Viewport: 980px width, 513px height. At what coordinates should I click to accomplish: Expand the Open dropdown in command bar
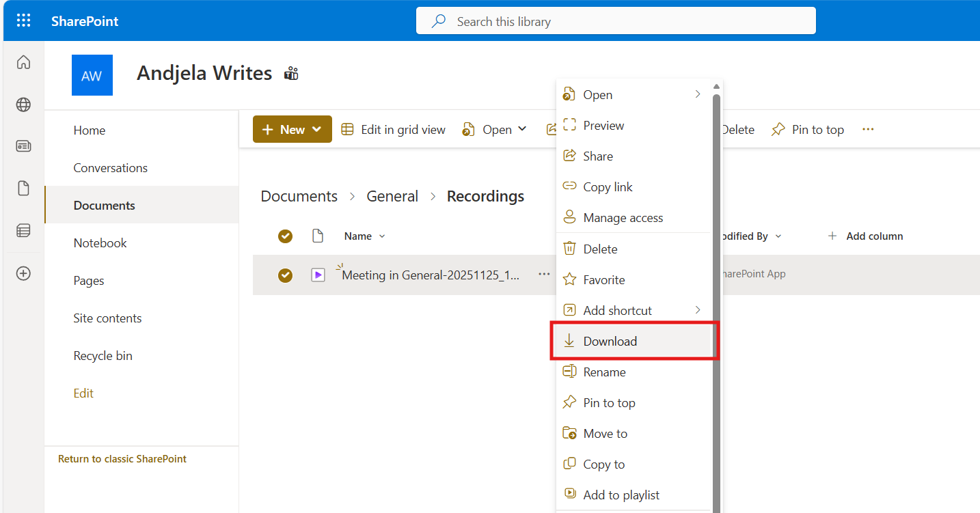(495, 130)
